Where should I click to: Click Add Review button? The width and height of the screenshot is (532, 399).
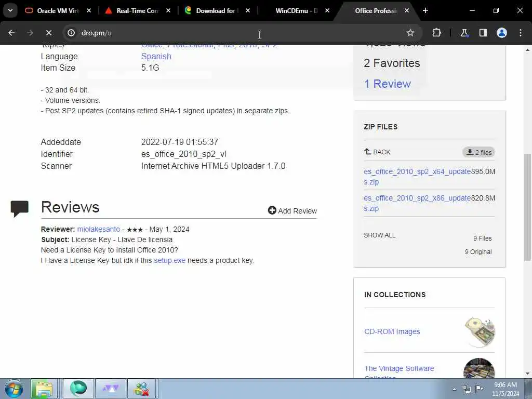point(292,211)
